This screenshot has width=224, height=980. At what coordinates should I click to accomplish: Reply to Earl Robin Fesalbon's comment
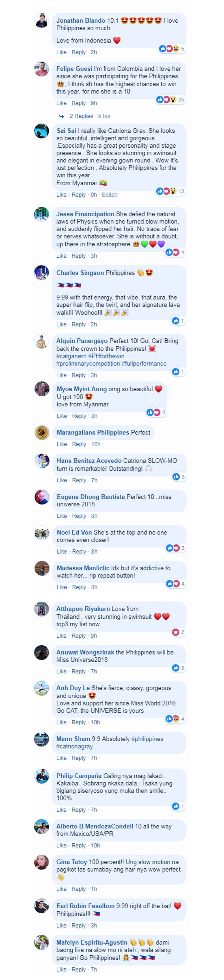pos(78,925)
